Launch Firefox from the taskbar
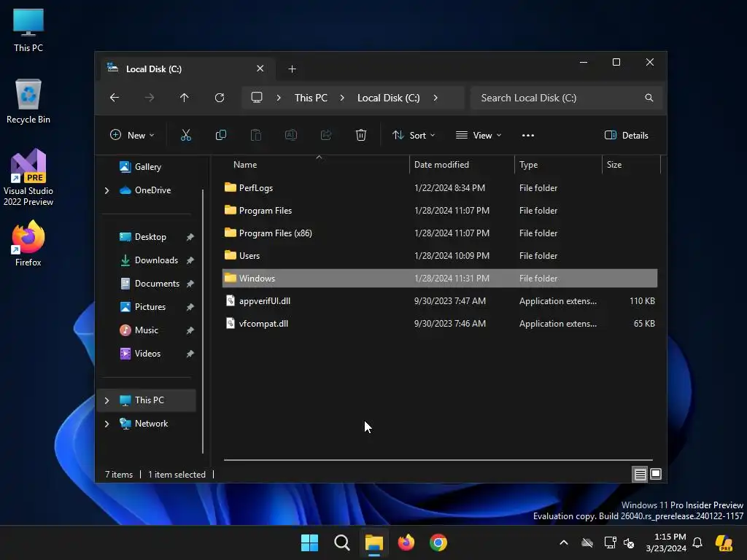The height and width of the screenshot is (560, 747). [x=406, y=542]
